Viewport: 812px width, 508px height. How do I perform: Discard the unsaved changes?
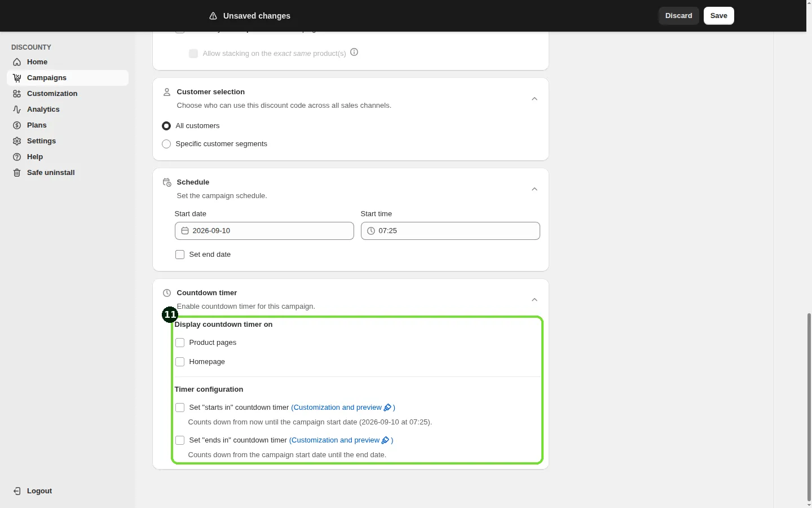pos(679,16)
